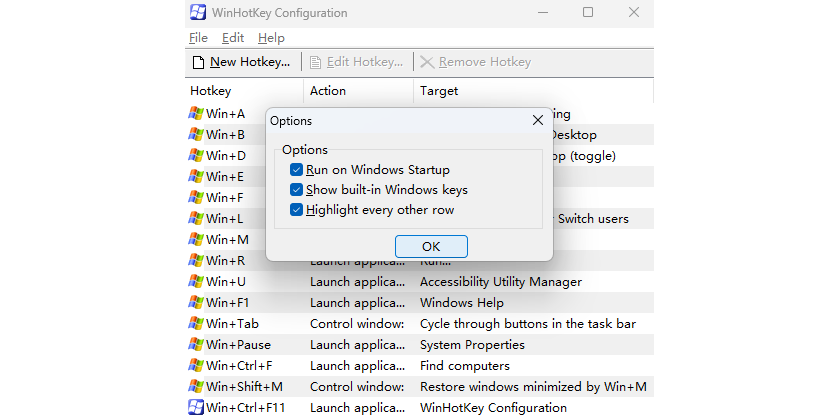The height and width of the screenshot is (420, 840).
Task: Click the New Hotkey document icon
Action: (x=197, y=62)
